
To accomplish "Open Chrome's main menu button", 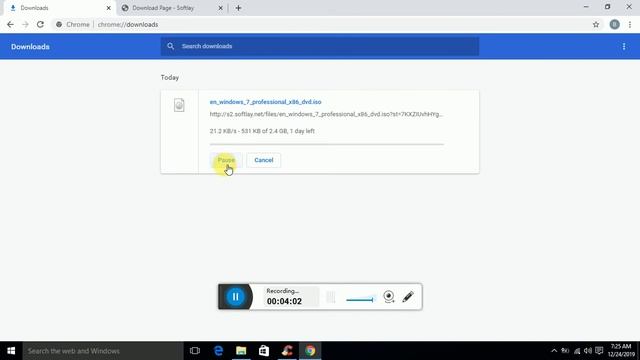I will pyautogui.click(x=630, y=24).
